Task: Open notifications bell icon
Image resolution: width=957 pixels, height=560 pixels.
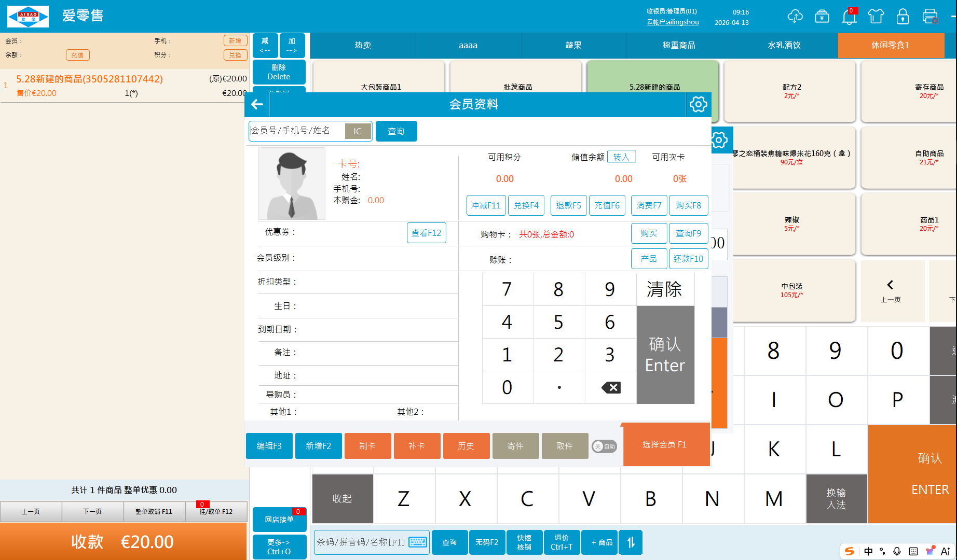Action: (x=849, y=17)
